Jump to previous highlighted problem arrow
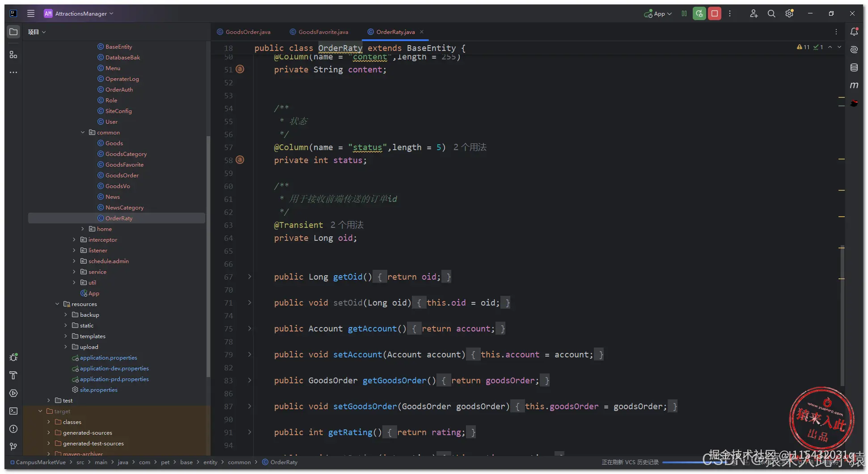 point(830,47)
